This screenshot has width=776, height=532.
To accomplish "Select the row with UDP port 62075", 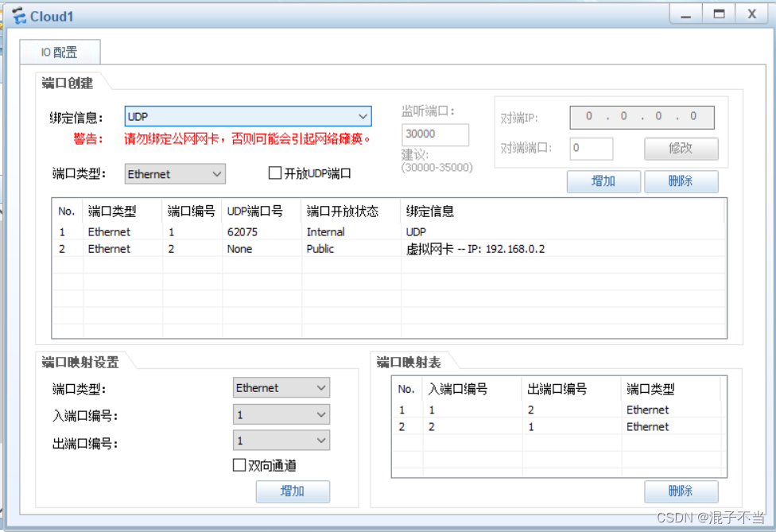I will [389, 231].
